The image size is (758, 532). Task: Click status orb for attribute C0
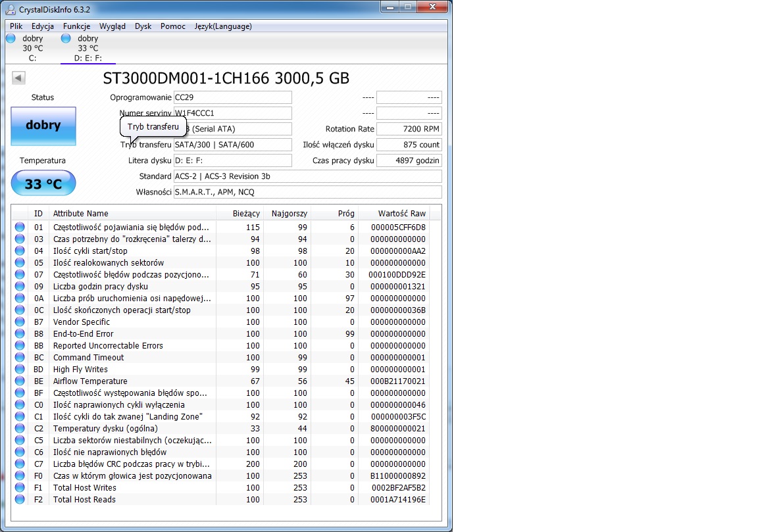point(20,404)
